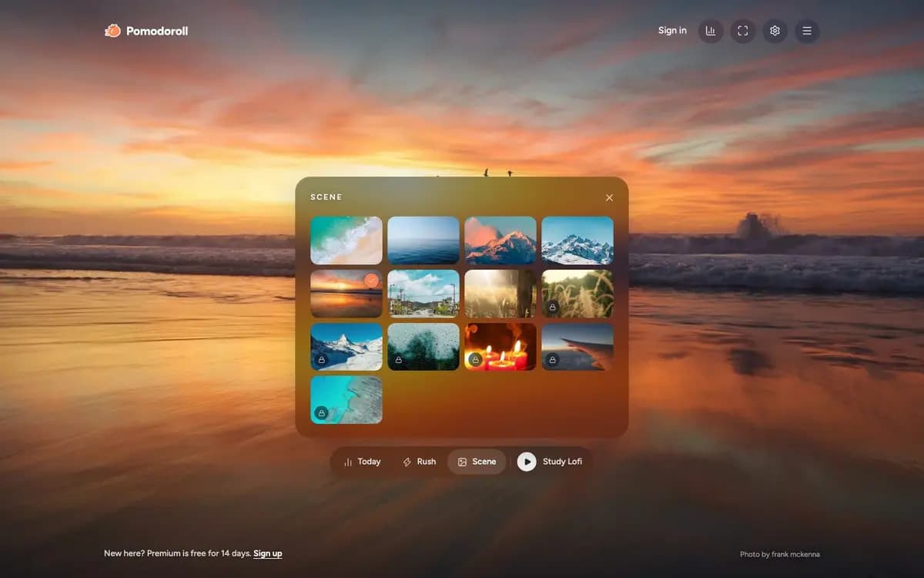The width and height of the screenshot is (924, 578).
Task: Choose the snowy mountain range scene
Action: 577,240
